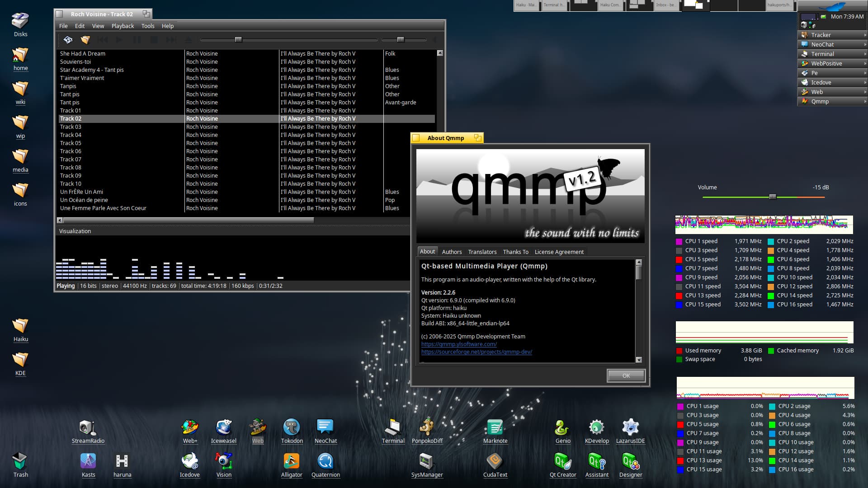Expand Pe entry arrow in Deskbar
This screenshot has height=488, width=868.
864,73
